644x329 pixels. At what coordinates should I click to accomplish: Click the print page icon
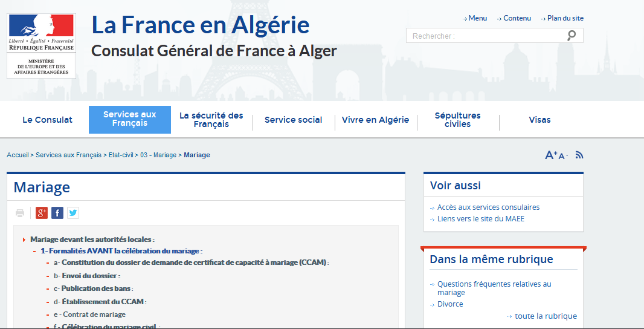[x=20, y=213]
